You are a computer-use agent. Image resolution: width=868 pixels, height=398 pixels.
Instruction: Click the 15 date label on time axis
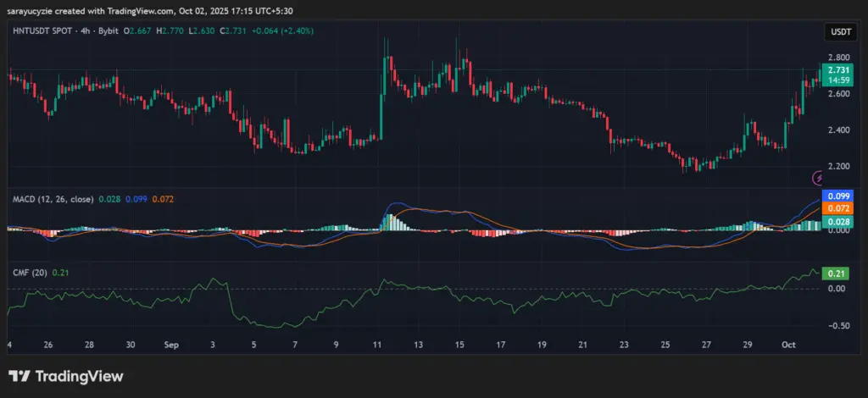point(459,345)
